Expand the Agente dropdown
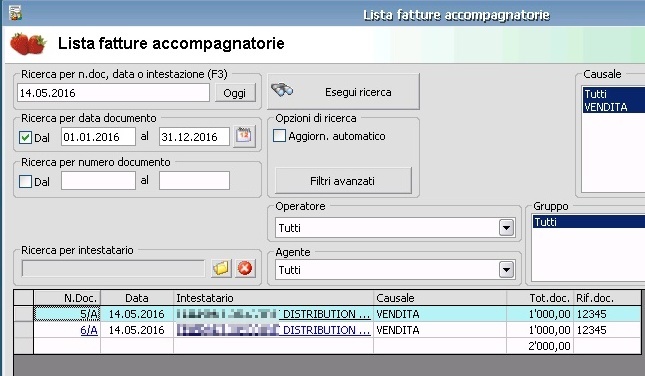The height and width of the screenshot is (376, 645). 506,270
